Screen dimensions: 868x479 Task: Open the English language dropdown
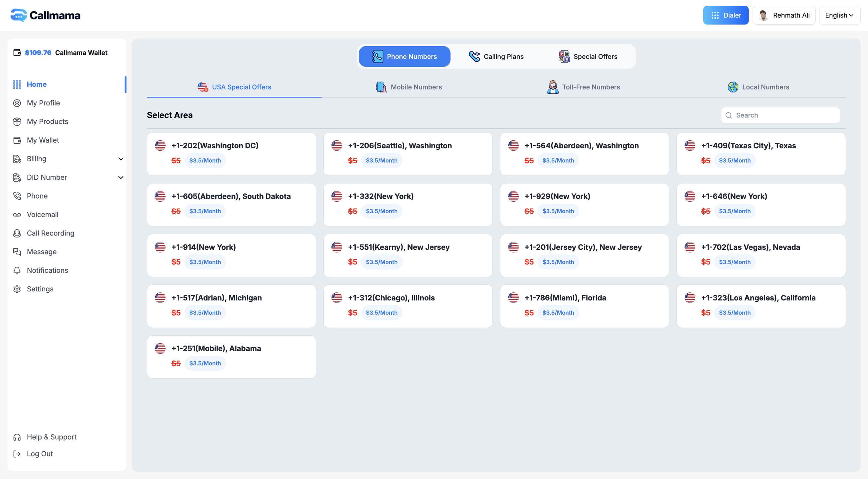[839, 15]
